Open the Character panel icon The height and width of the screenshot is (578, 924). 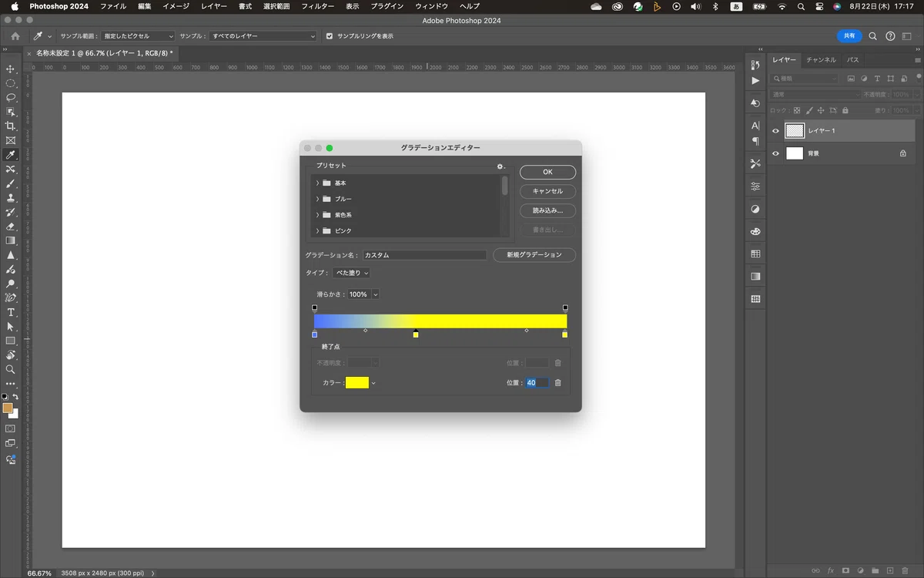(x=755, y=126)
